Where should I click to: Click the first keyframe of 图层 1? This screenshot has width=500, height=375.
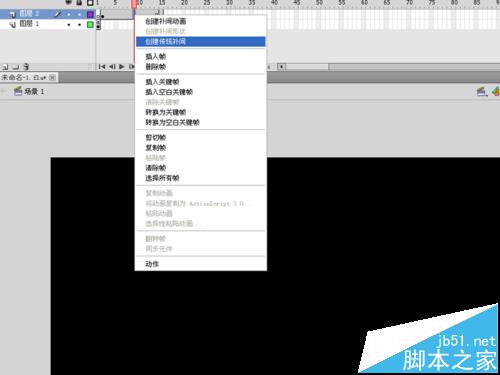pyautogui.click(x=98, y=24)
